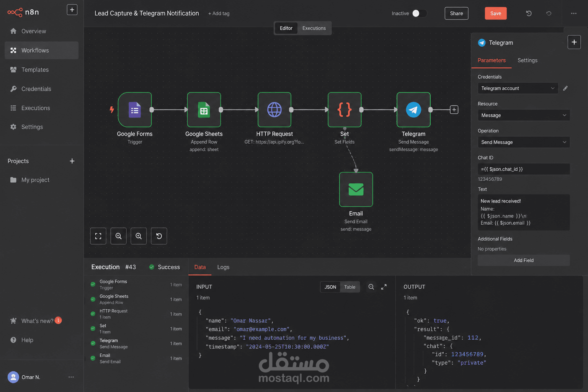Click Add tag next to workflow title
The height and width of the screenshot is (392, 588).
click(219, 13)
